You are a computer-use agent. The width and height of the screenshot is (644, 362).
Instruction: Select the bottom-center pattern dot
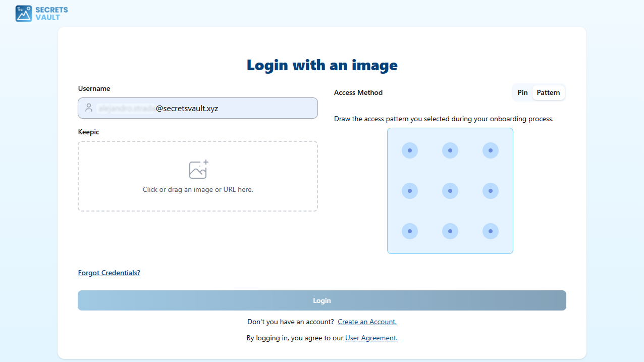click(x=450, y=231)
